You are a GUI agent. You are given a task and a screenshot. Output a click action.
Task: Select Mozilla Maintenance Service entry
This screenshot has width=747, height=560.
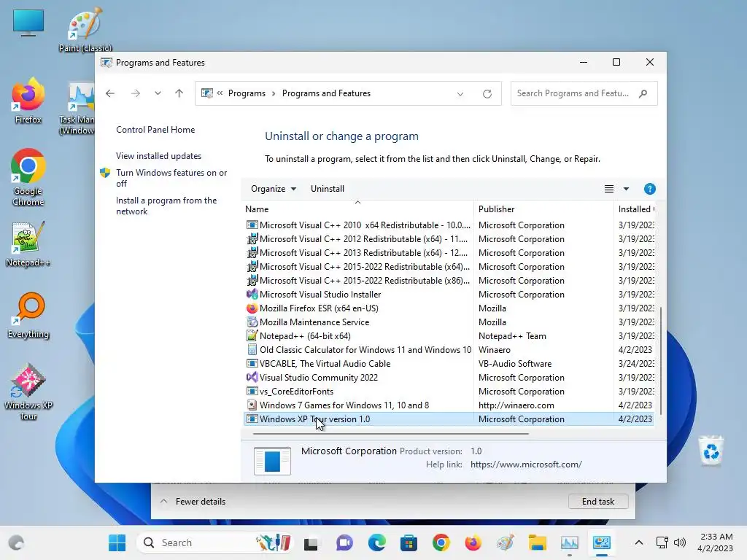[x=449, y=322]
